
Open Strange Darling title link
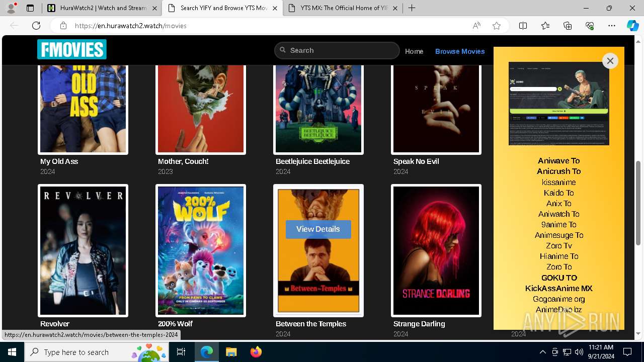pyautogui.click(x=419, y=324)
